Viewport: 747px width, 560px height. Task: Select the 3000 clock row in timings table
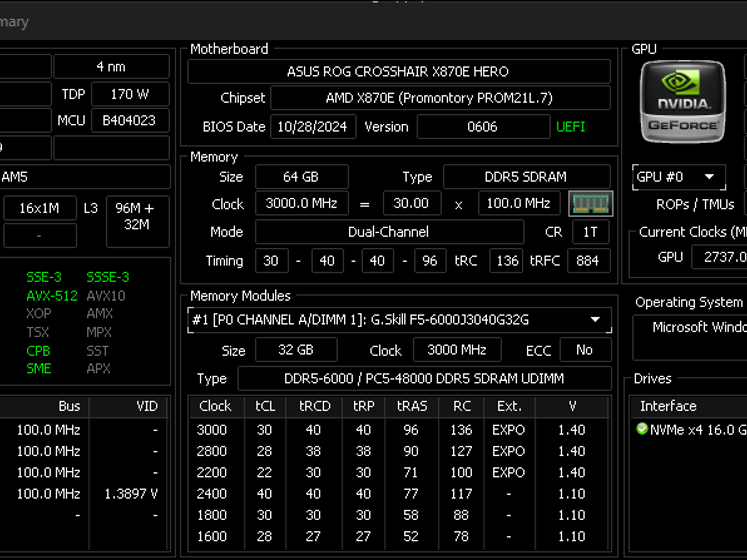pyautogui.click(x=399, y=430)
